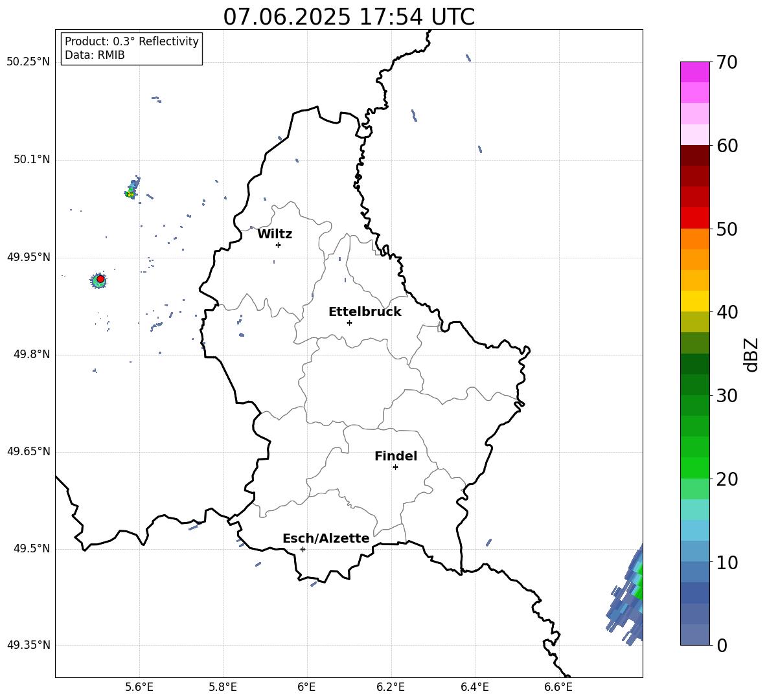This screenshot has height=700, width=767.
Task: Click the colorbar value 20
Action: 727,479
